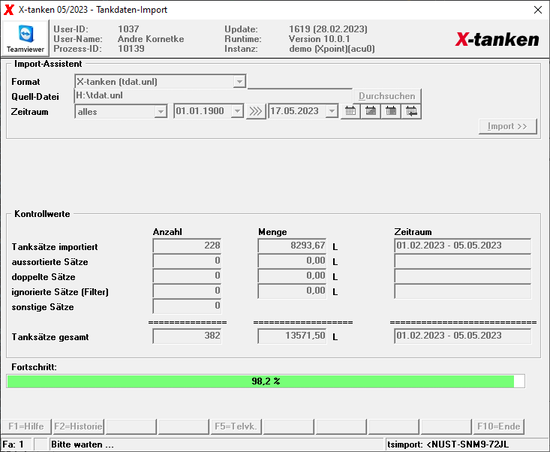This screenshot has height=452, width=550.
Task: Click Tanksätze gesamt Zeitraum field
Action: [x=462, y=336]
